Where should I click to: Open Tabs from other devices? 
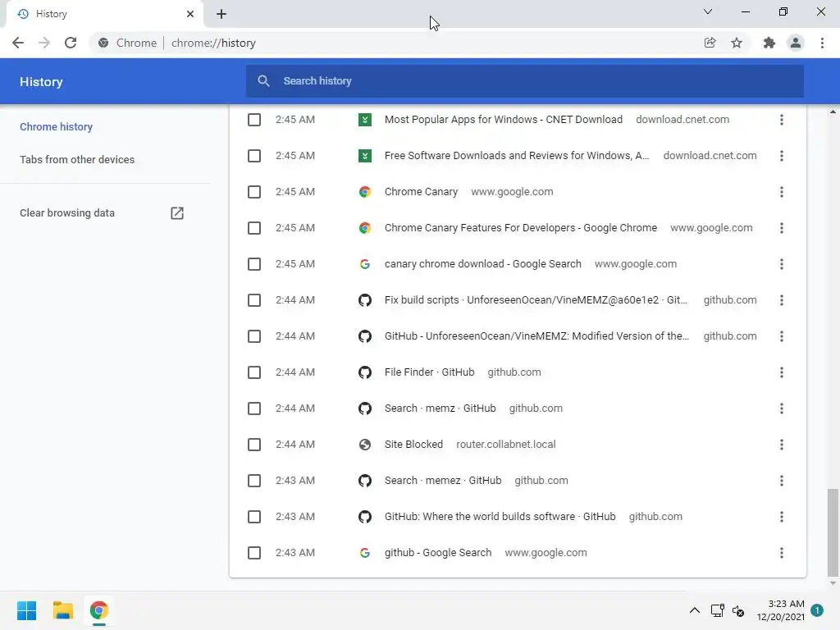coord(77,160)
